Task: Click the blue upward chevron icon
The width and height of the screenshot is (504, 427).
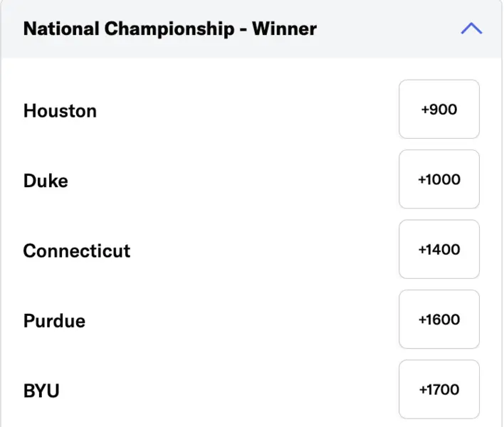Action: pyautogui.click(x=471, y=28)
